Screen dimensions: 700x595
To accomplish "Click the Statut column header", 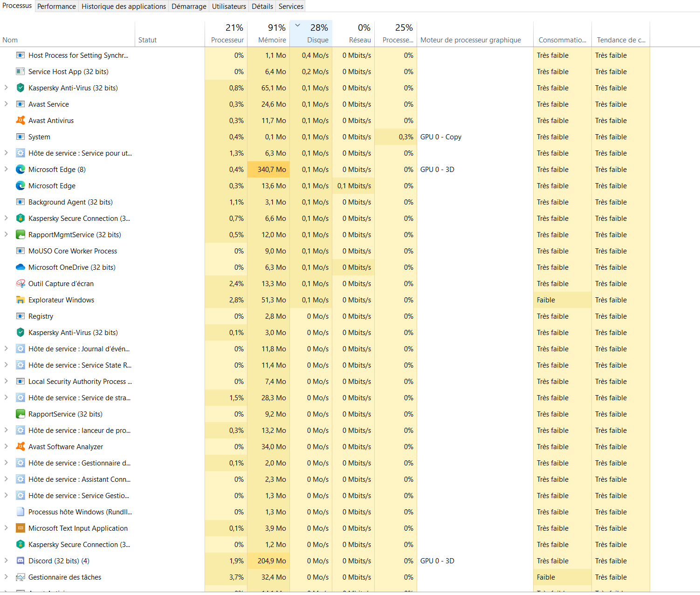I will click(x=170, y=34).
